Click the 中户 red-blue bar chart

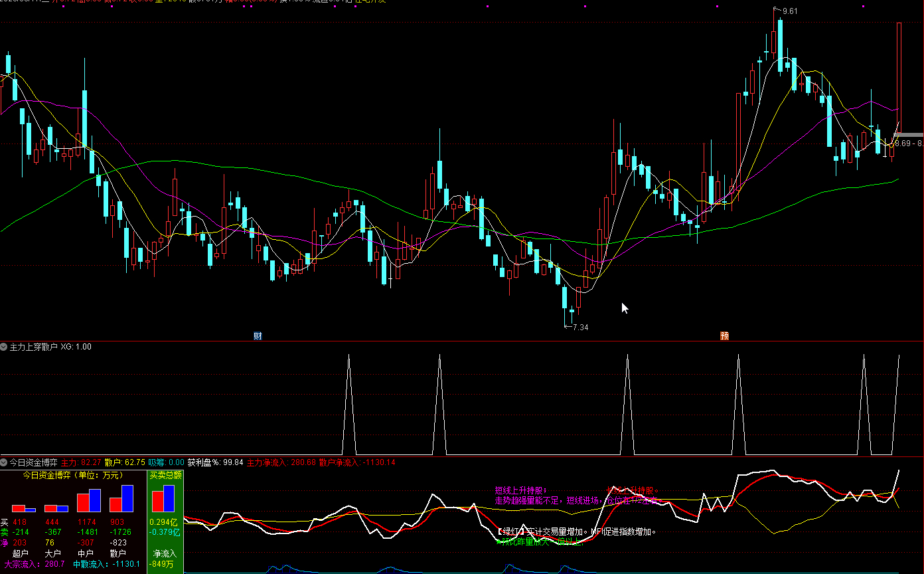tap(88, 500)
